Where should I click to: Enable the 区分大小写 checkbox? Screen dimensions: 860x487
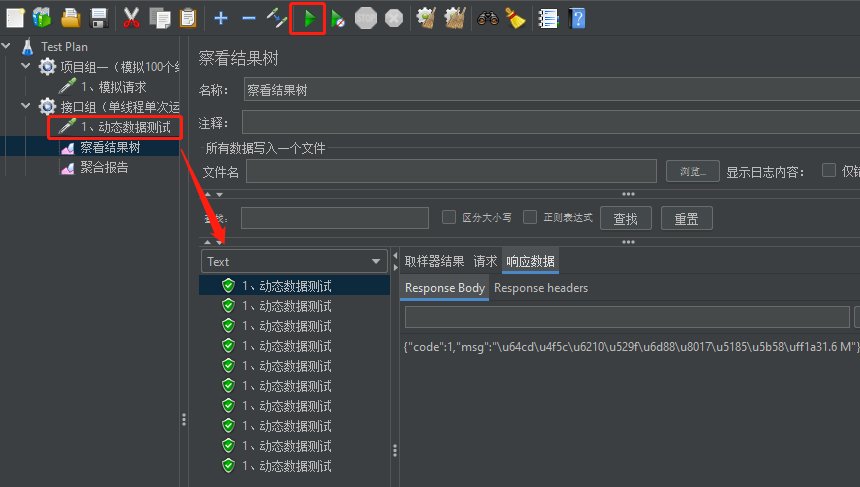tap(449, 217)
